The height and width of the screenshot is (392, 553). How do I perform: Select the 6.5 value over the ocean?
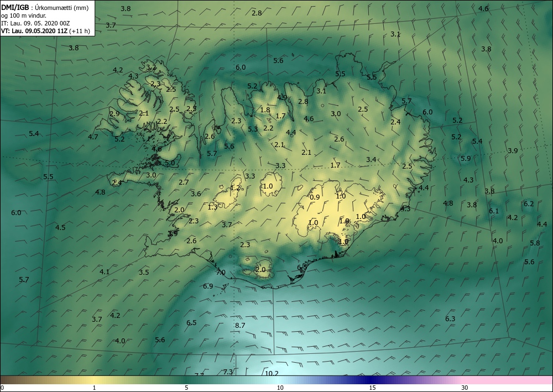(x=191, y=322)
